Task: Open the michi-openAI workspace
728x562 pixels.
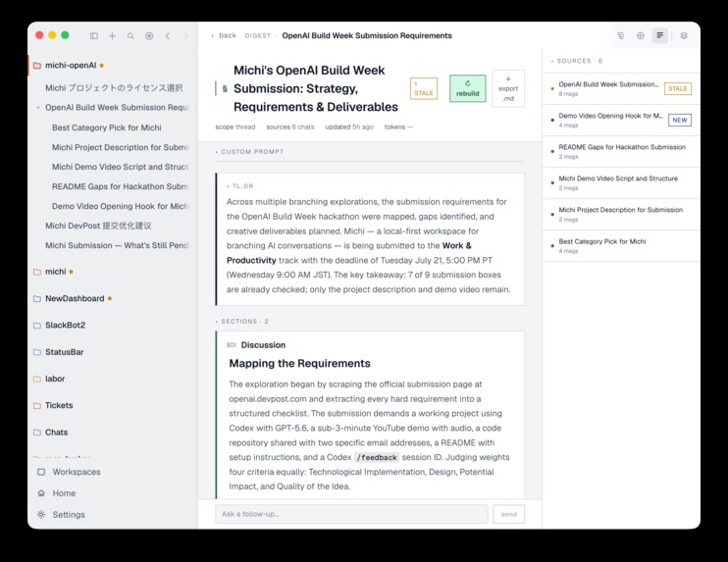Action: 71,66
